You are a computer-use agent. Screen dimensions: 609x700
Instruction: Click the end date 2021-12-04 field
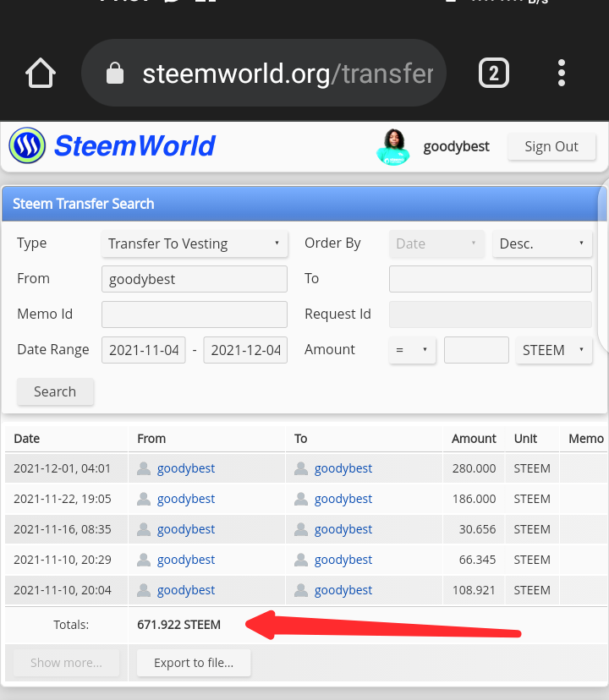pos(245,350)
